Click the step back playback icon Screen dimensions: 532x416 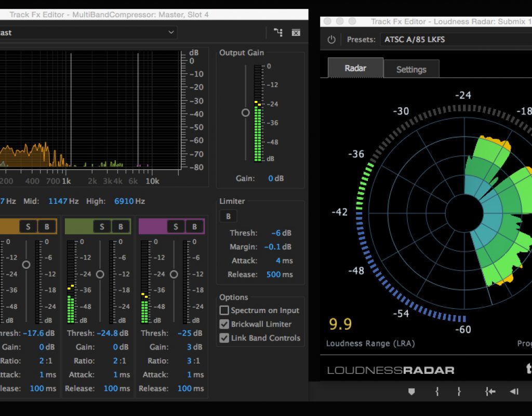tap(514, 392)
